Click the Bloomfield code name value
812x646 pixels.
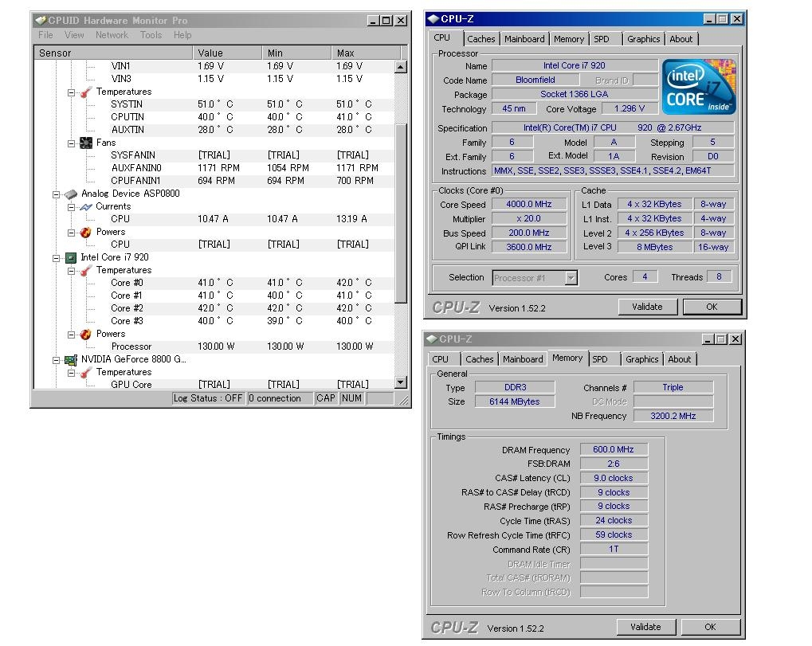click(x=535, y=80)
